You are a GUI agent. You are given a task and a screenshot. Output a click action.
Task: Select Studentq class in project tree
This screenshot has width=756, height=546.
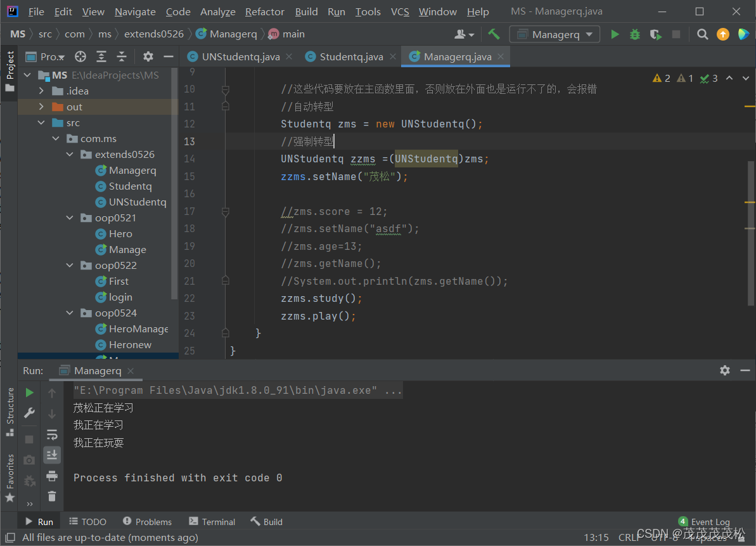click(x=130, y=186)
